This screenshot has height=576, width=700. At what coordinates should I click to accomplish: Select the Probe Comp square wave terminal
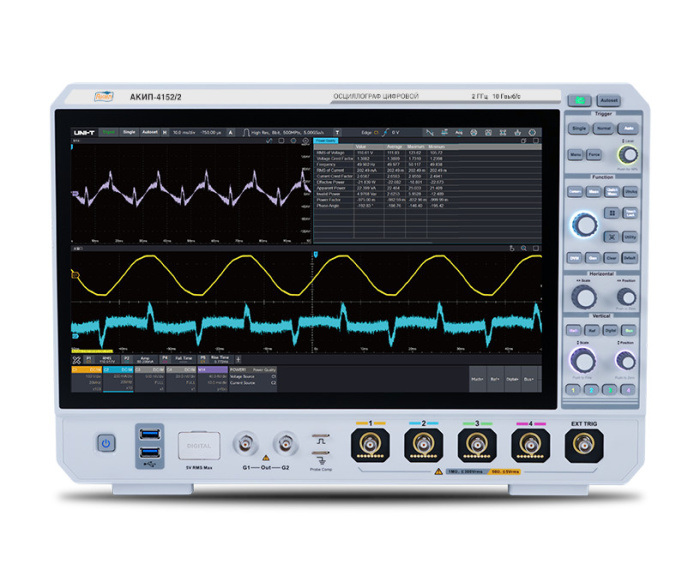click(321, 435)
